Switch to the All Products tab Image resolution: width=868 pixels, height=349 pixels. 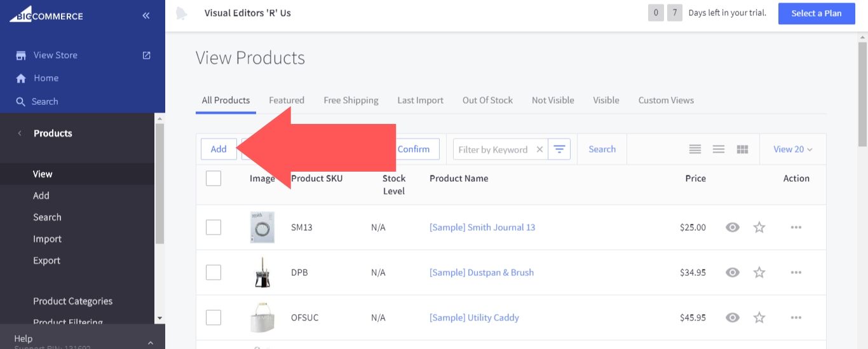pos(226,100)
